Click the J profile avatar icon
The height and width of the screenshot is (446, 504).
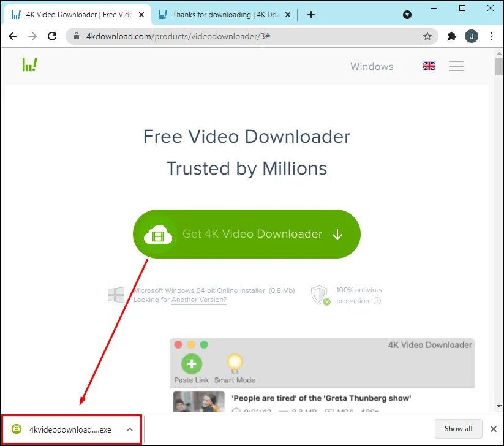tap(472, 36)
